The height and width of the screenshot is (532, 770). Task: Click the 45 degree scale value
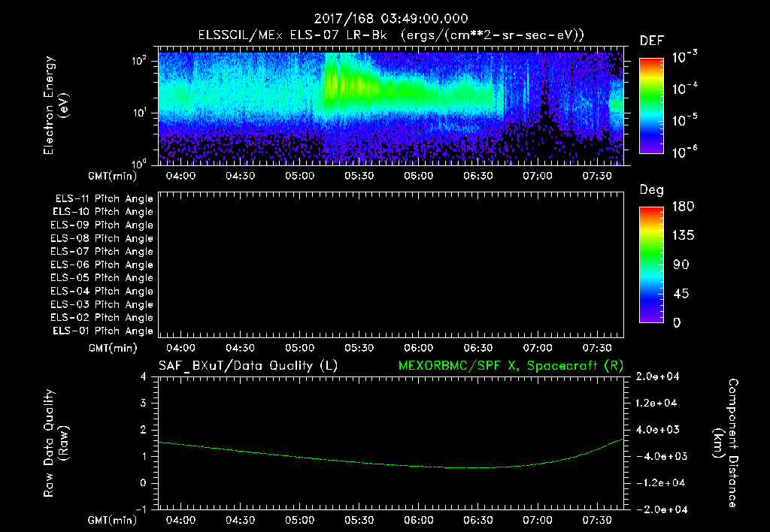pos(681,294)
